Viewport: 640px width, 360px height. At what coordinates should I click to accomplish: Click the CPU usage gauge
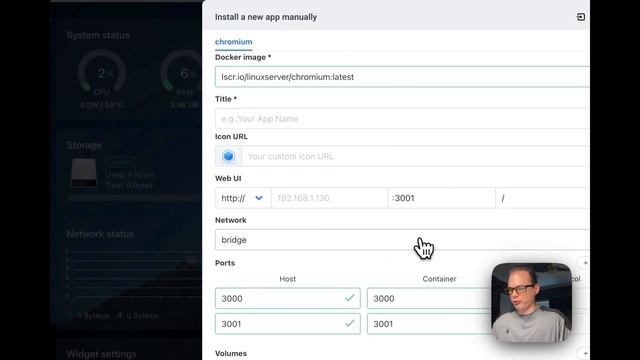(102, 73)
